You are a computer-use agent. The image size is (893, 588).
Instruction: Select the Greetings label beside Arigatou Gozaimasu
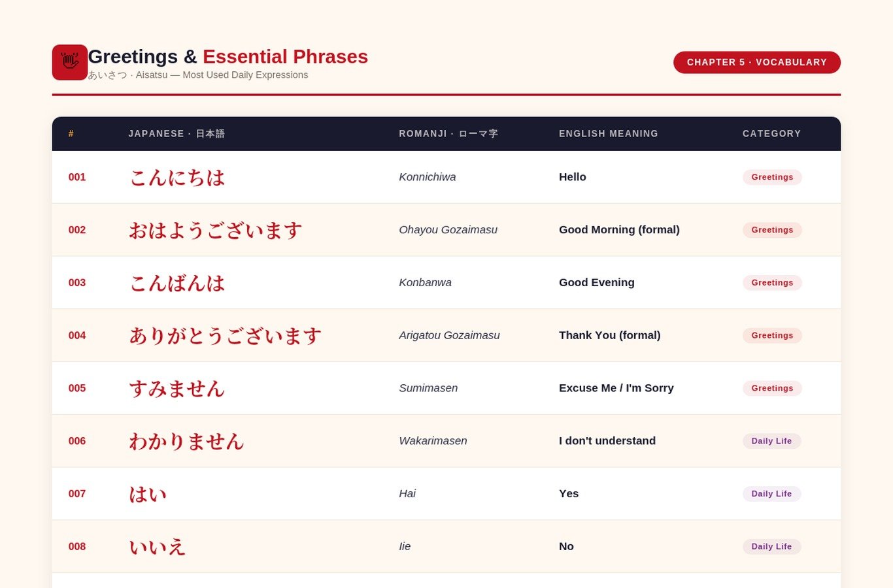772,335
